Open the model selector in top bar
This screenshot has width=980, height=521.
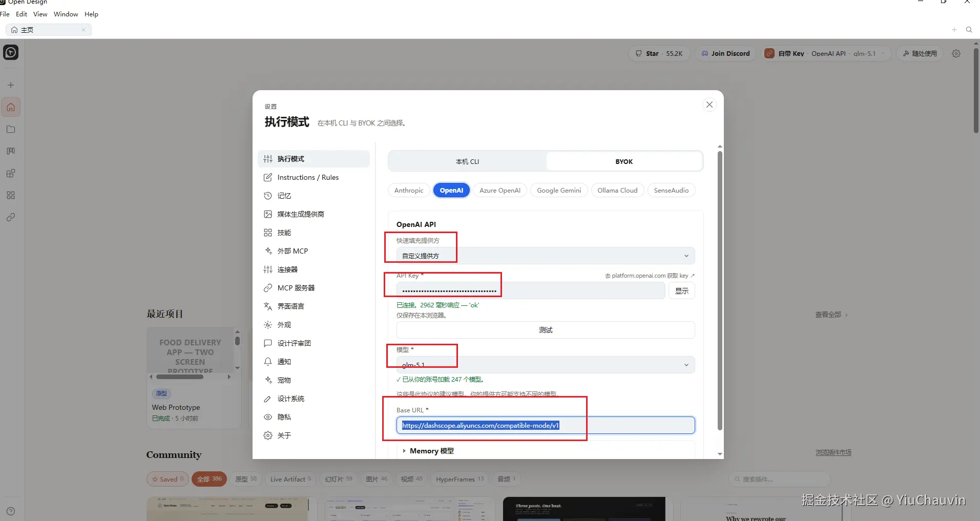(825, 53)
